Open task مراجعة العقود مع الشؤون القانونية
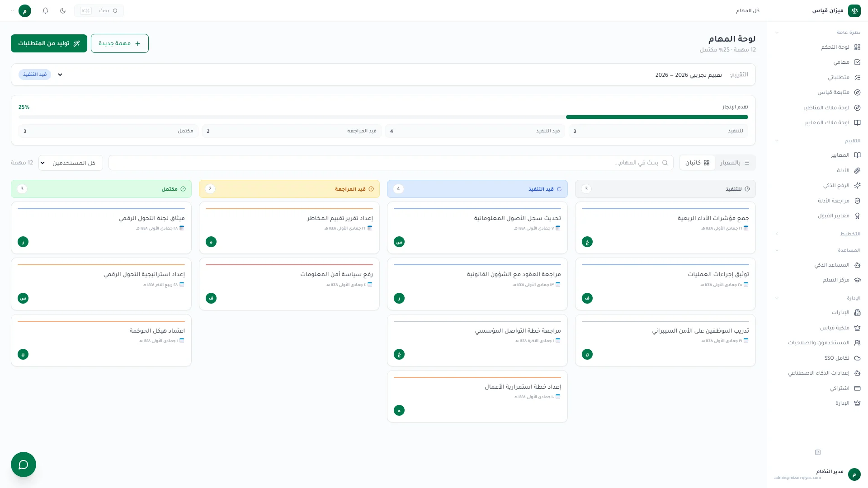Viewport: 868px width, 488px height. pyautogui.click(x=477, y=284)
